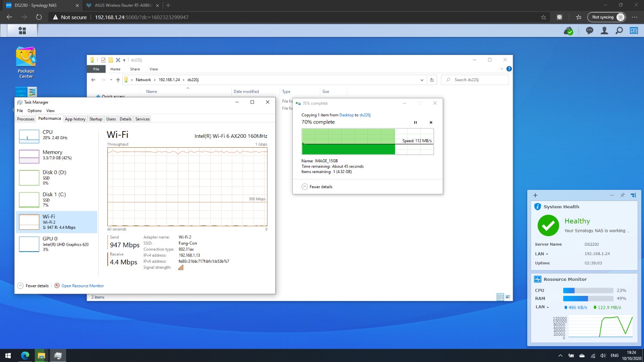Bookmark this page with star icon
The image size is (644, 362).
click(544, 17)
